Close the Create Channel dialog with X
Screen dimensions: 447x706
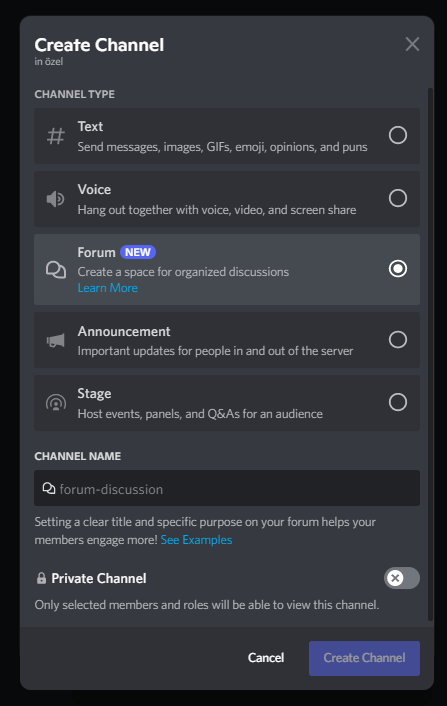pyautogui.click(x=412, y=44)
